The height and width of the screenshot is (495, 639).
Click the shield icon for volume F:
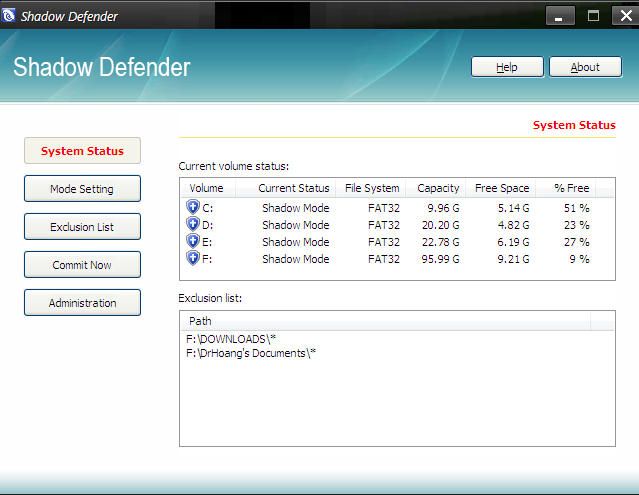(x=193, y=258)
